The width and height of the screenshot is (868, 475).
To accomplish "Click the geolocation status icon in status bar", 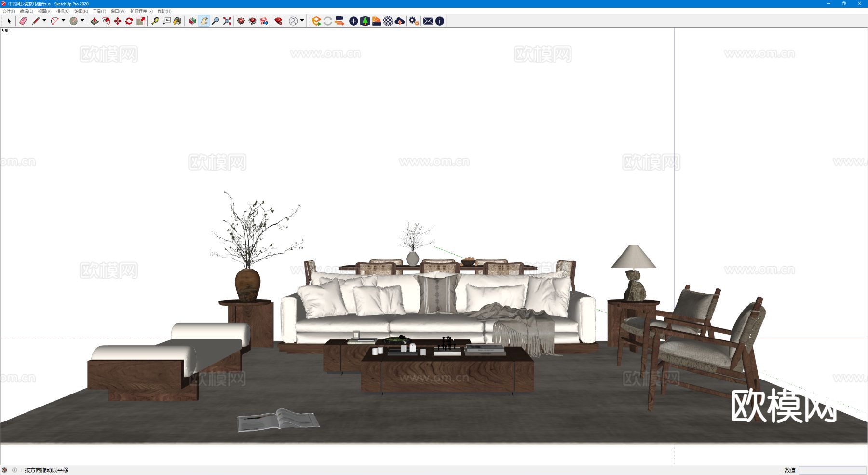I will click(5, 470).
